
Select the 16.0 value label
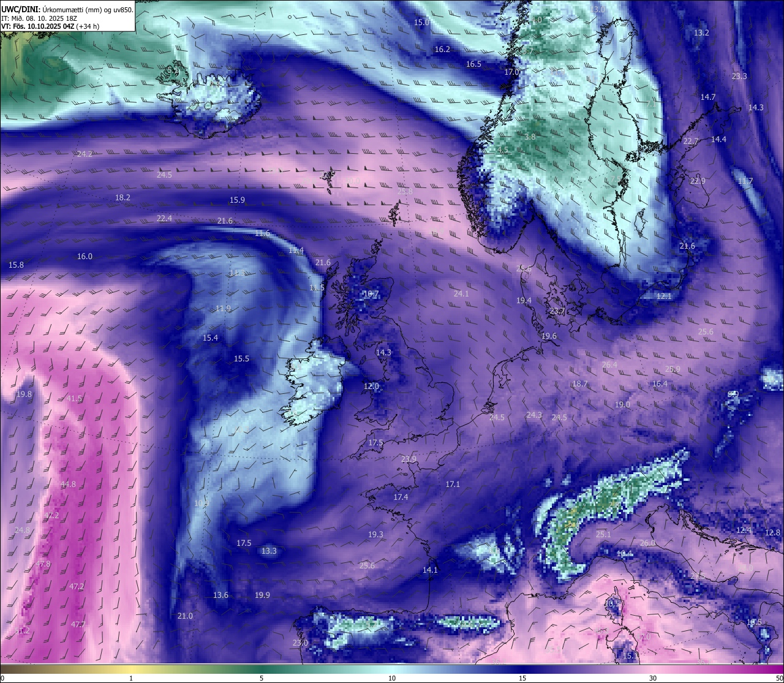(85, 256)
